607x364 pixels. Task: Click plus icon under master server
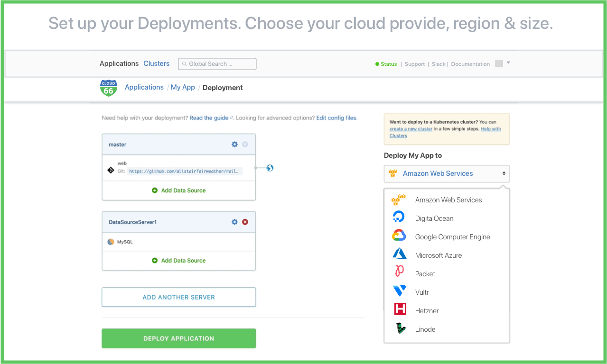tap(155, 190)
